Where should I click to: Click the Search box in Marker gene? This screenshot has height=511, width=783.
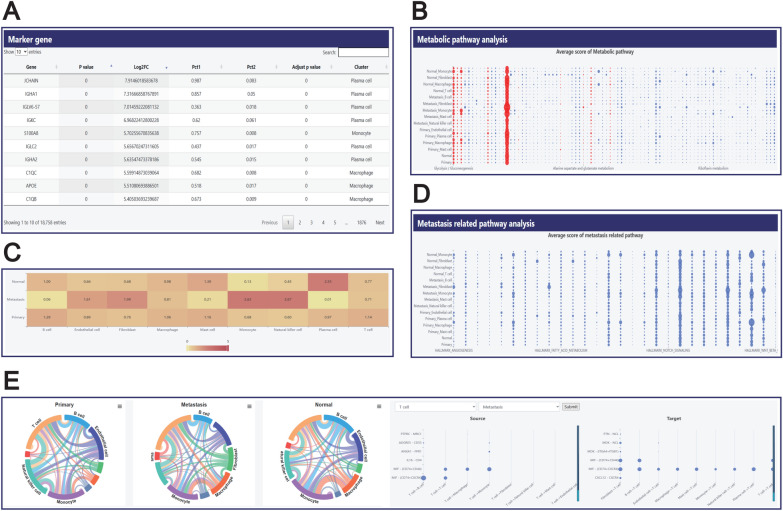(363, 52)
